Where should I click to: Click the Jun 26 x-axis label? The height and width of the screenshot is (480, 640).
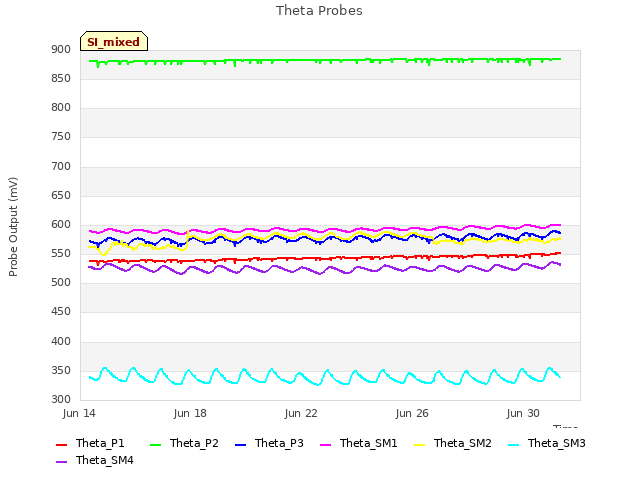[412, 413]
